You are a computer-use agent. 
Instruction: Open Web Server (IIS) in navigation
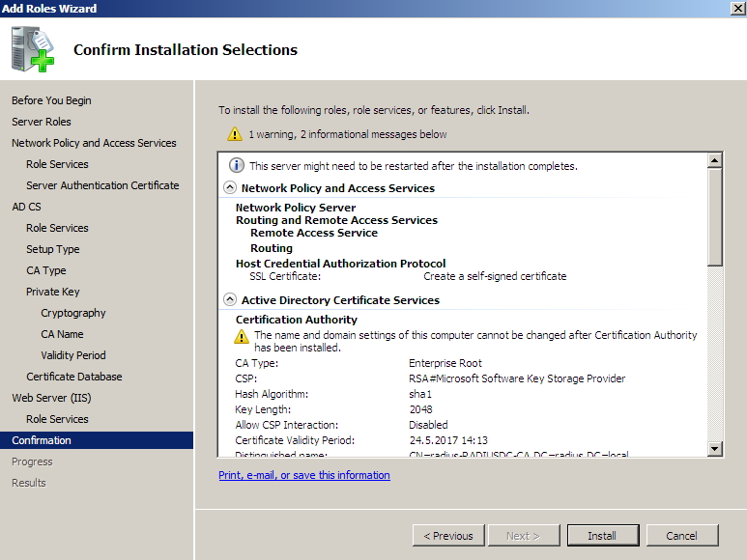[51, 398]
